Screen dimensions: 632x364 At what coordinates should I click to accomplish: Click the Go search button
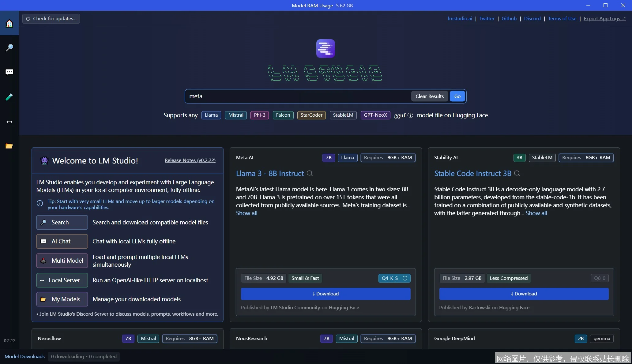pos(457,96)
